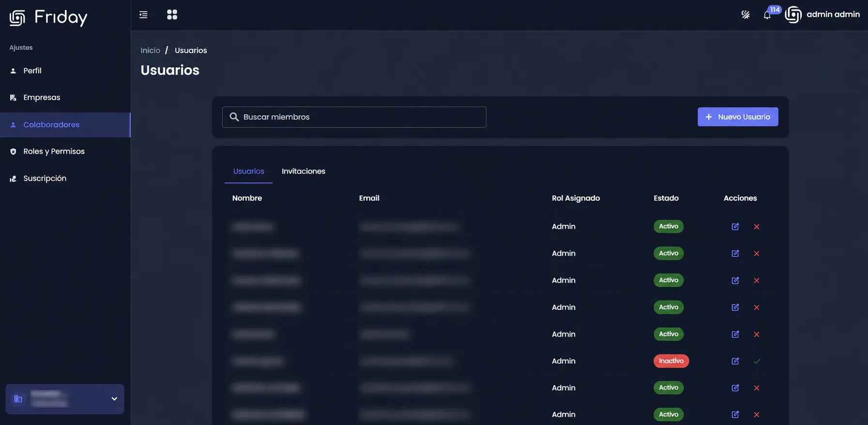
Task: Open notifications bell showing 114
Action: 767,15
